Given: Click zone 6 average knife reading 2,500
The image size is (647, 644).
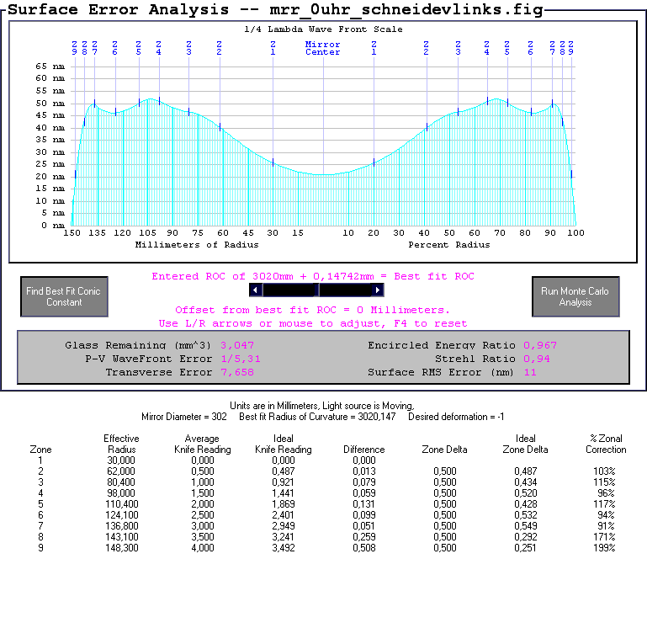Looking at the screenshot, I should coord(203,515).
